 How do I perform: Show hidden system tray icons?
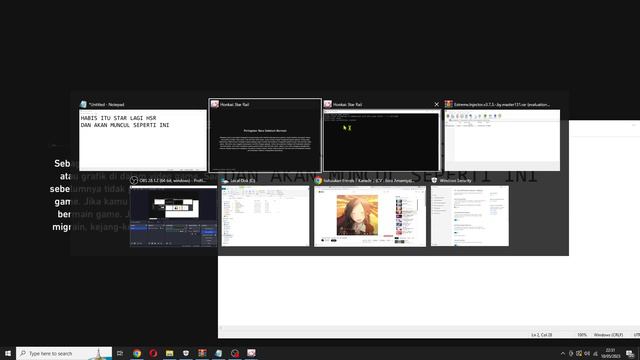(x=563, y=353)
